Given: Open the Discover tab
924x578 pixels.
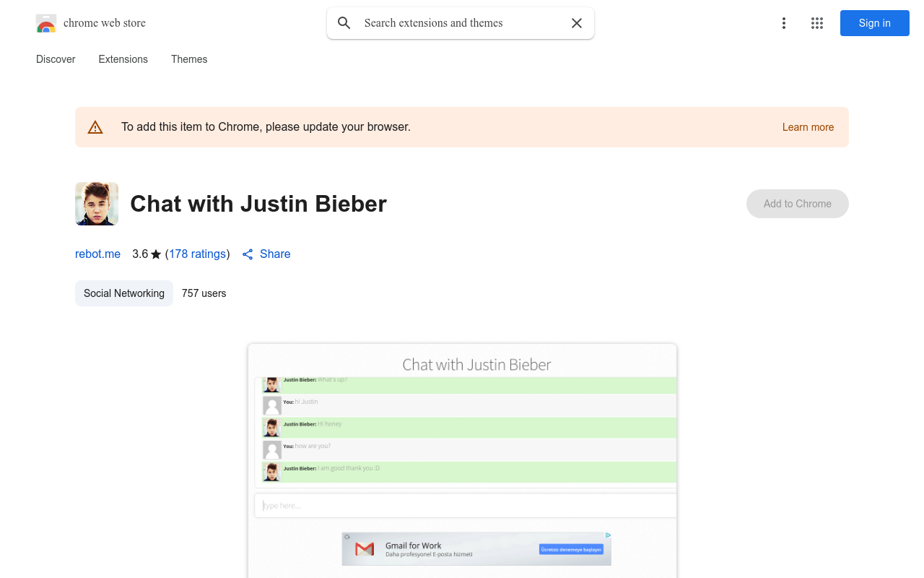Looking at the screenshot, I should point(56,59).
